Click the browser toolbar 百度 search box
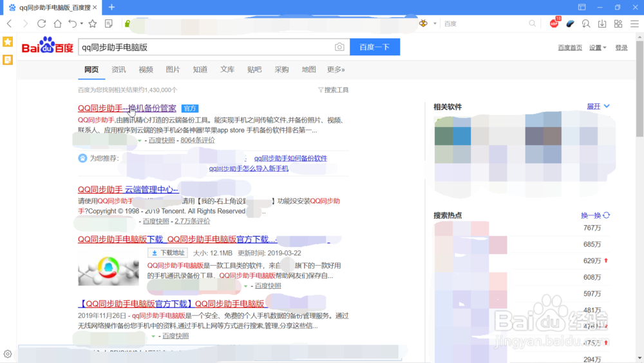 [485, 23]
